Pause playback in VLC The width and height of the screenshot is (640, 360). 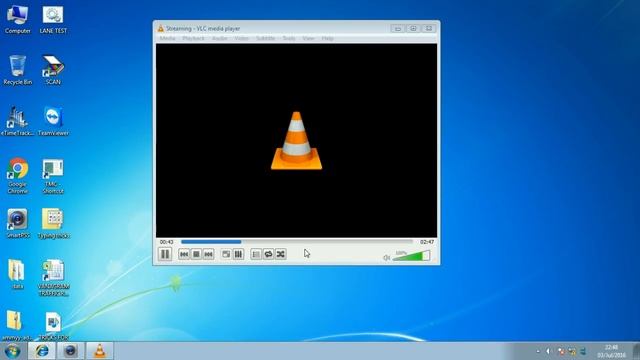tap(165, 254)
